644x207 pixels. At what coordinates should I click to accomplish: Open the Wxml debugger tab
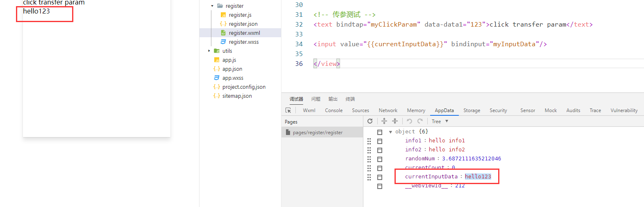[x=309, y=110]
